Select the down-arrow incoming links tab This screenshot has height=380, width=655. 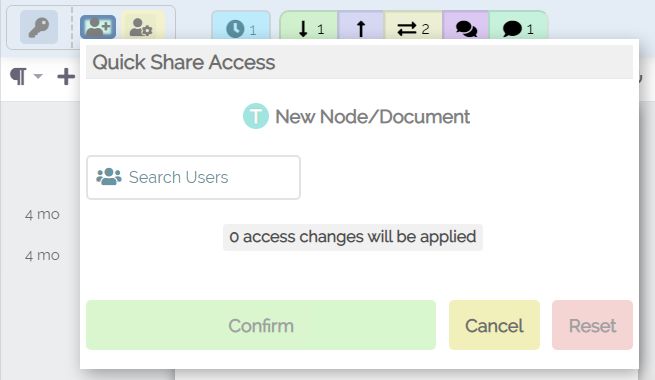coord(310,28)
